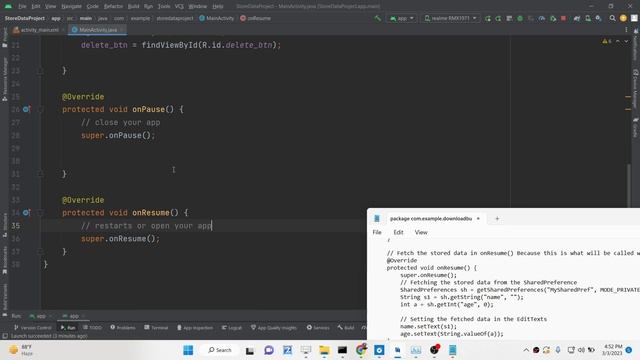Show hidden system tray icons chevron

point(526,350)
